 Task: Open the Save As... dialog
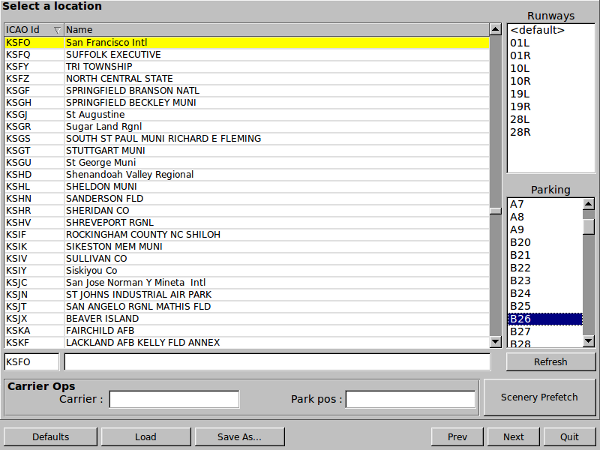point(238,436)
